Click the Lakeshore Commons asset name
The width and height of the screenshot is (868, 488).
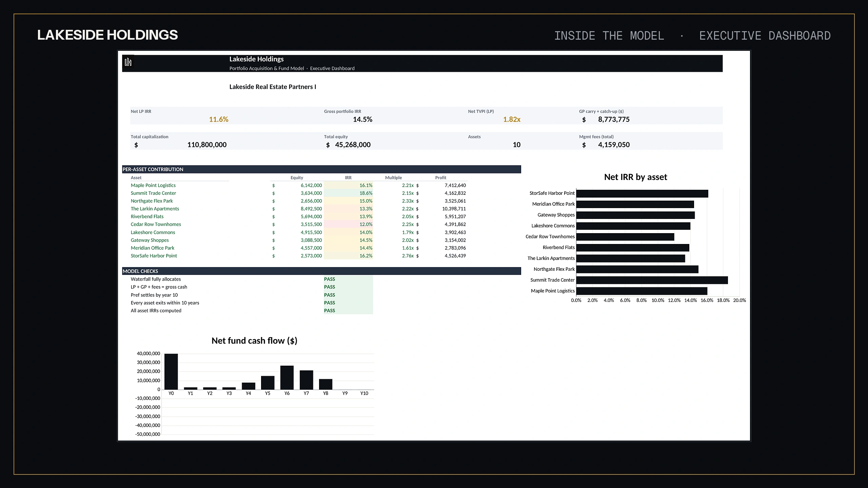[153, 232]
